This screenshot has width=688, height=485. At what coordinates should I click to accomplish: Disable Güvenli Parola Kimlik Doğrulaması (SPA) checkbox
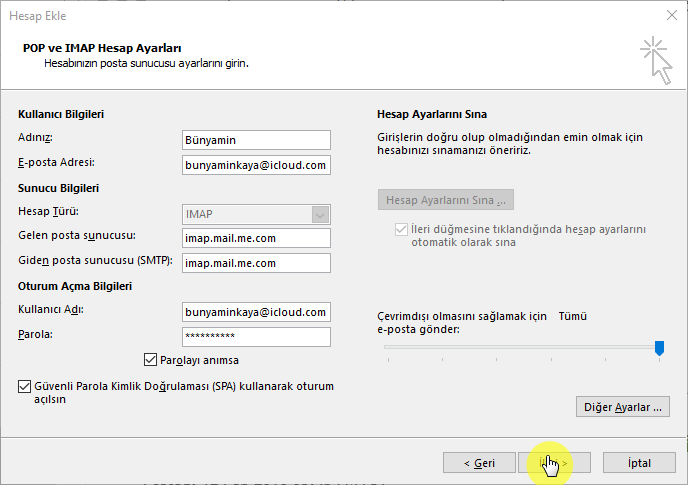(x=24, y=386)
